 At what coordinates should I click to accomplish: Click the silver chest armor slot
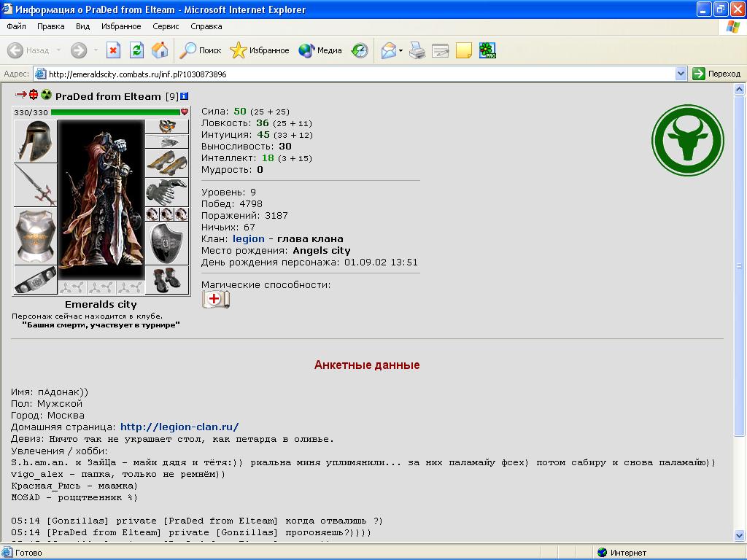pyautogui.click(x=35, y=236)
